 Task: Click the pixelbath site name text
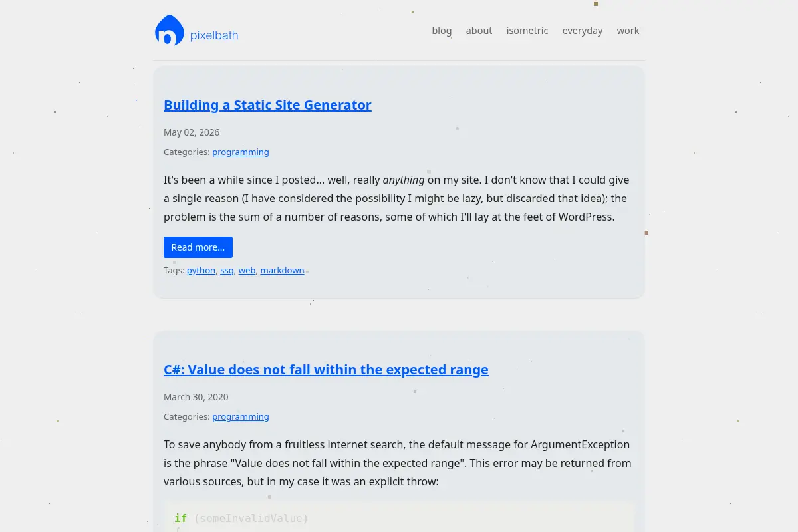(214, 35)
